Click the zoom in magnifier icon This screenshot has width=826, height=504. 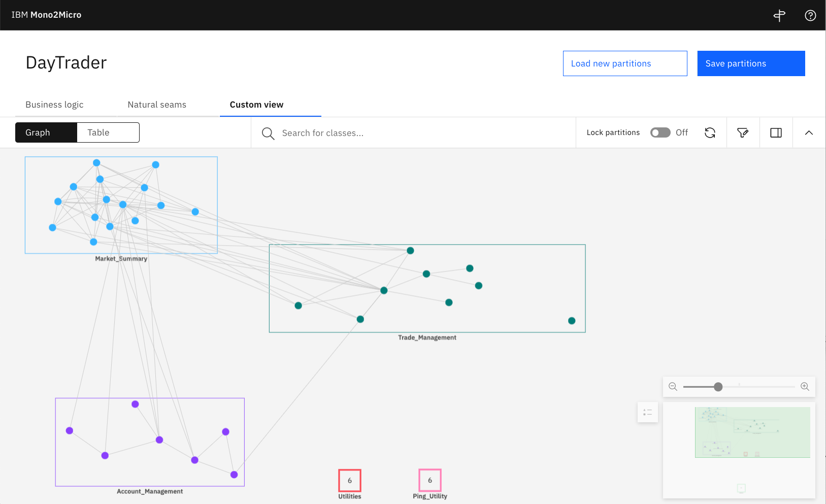click(805, 386)
